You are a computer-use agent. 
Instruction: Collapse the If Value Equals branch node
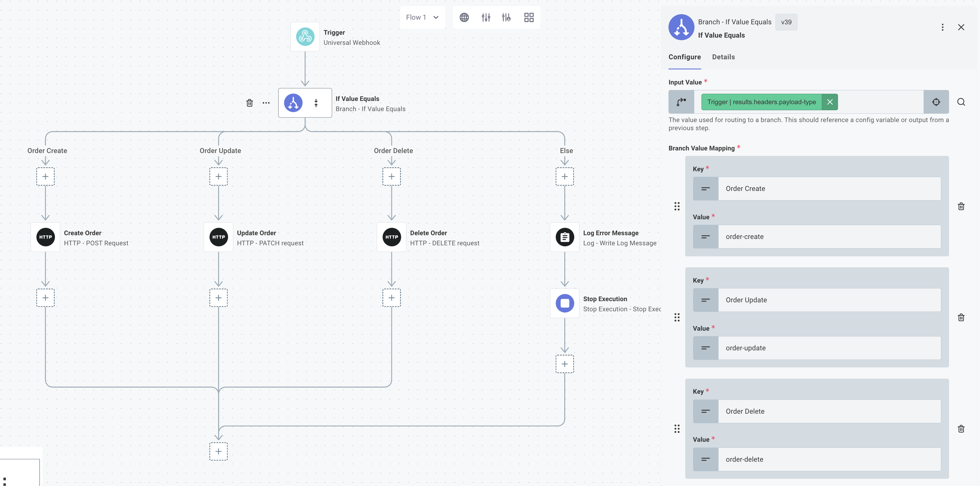[x=316, y=103]
